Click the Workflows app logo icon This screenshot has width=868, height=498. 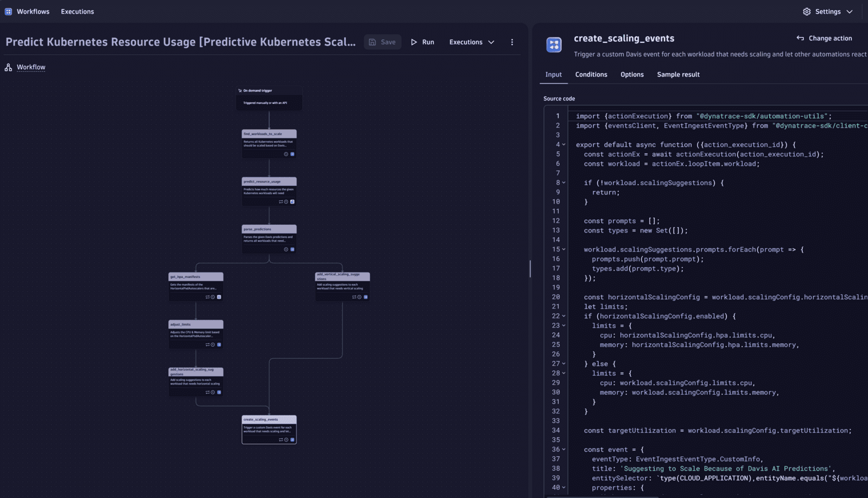8,11
